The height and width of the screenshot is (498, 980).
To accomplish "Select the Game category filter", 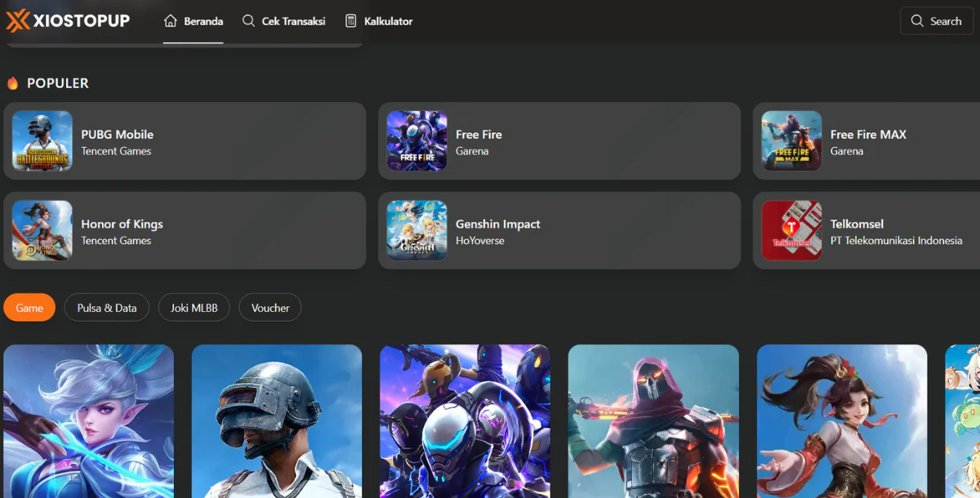I will [x=29, y=308].
